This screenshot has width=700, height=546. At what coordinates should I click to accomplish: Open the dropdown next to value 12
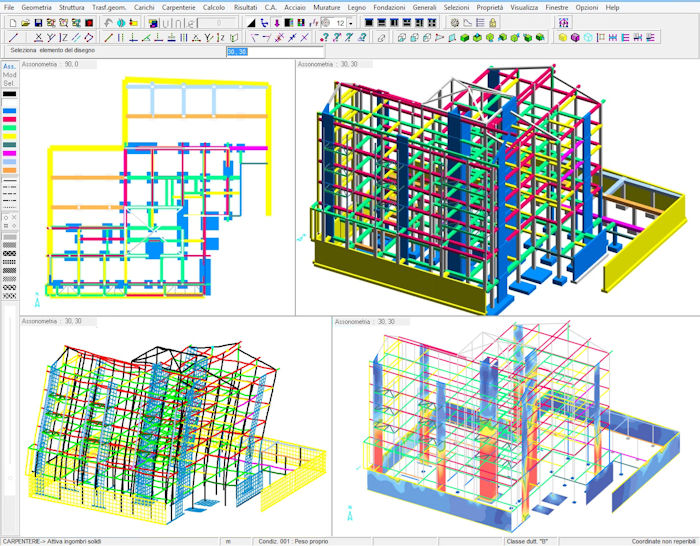coord(352,22)
